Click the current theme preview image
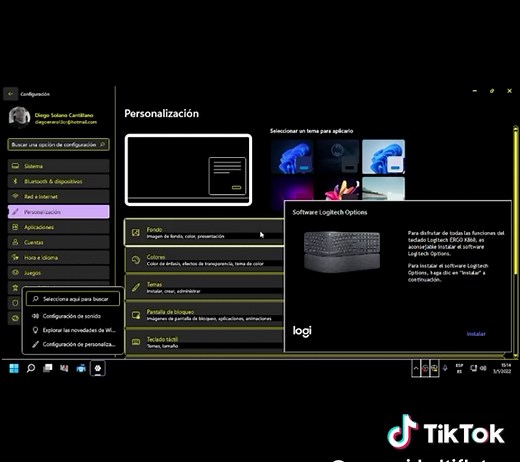 point(188,170)
